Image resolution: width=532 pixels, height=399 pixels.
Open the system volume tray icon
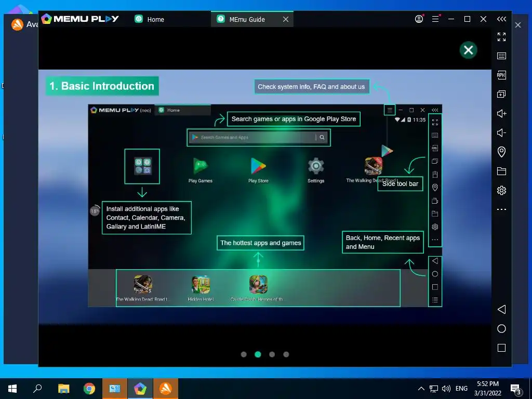point(446,389)
